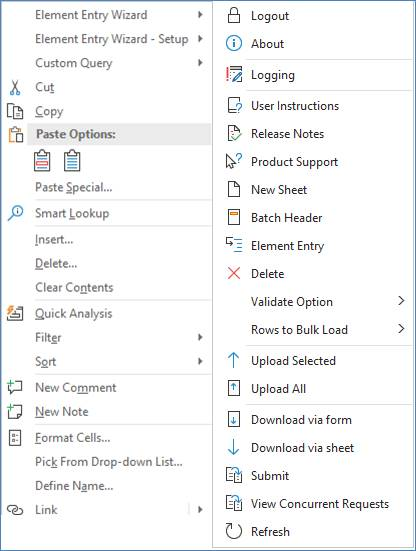Click the Upload All icon
416x551 pixels.
point(234,388)
